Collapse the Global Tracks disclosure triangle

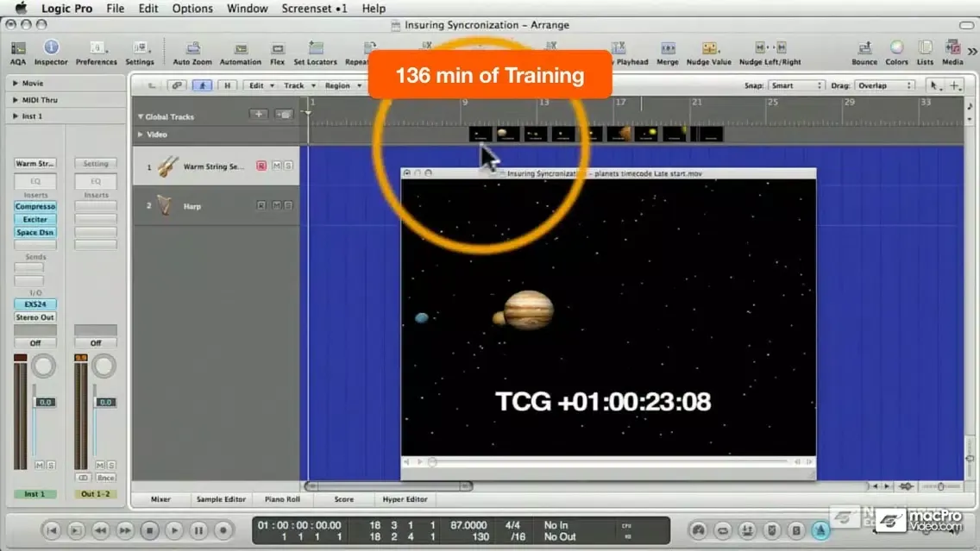click(141, 116)
